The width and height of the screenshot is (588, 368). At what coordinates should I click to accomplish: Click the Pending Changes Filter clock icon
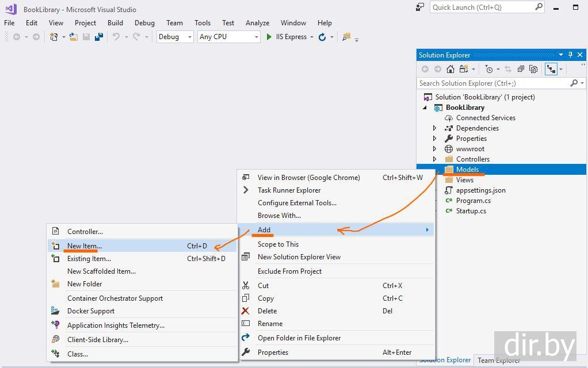tap(489, 69)
